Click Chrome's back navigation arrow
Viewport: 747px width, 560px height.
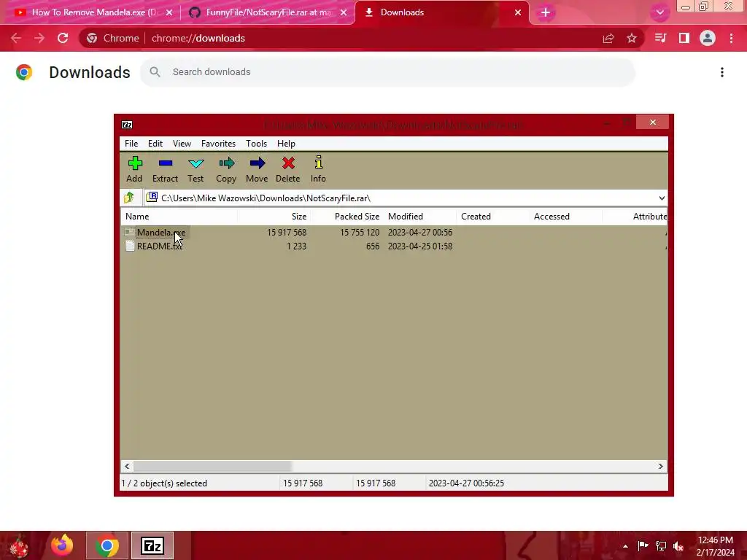click(16, 38)
